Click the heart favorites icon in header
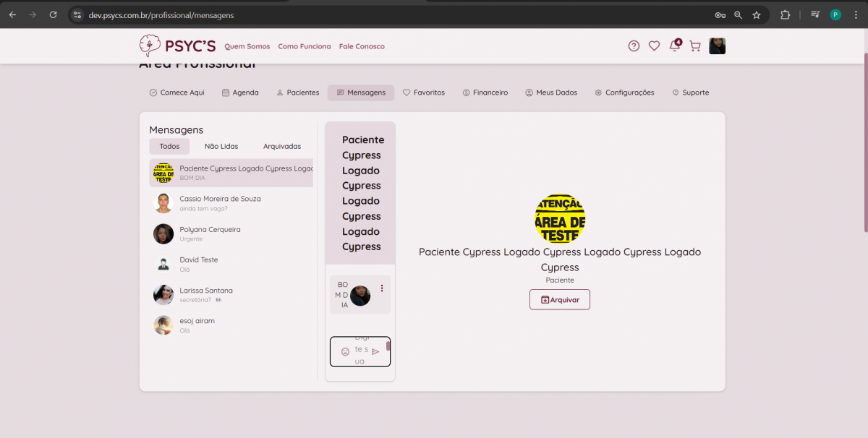 654,46
